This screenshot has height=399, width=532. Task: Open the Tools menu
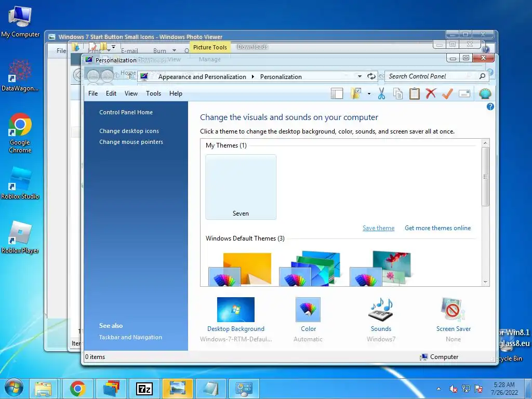[x=153, y=94]
